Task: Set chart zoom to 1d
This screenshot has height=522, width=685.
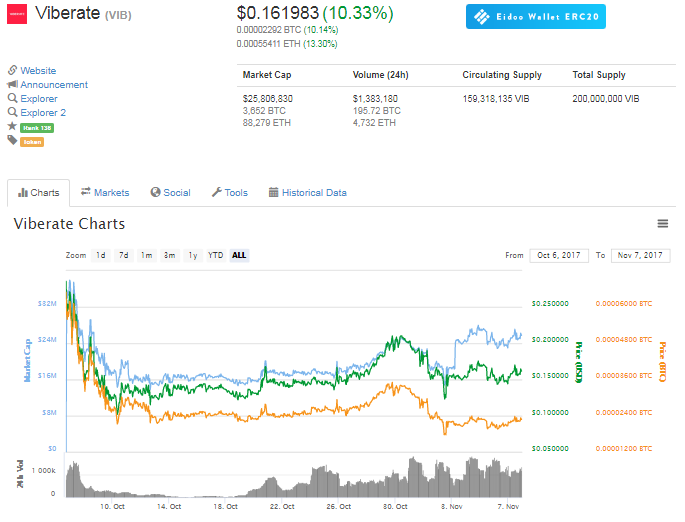Action: [101, 255]
